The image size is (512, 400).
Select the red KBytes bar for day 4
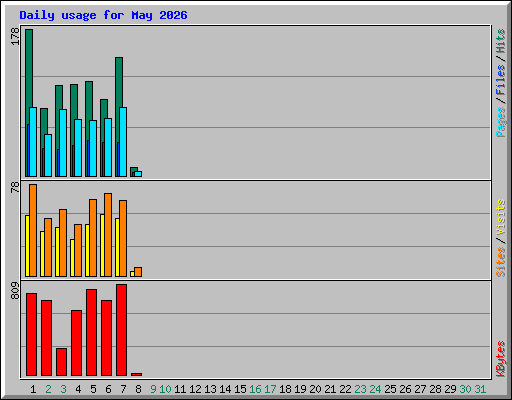click(x=76, y=343)
